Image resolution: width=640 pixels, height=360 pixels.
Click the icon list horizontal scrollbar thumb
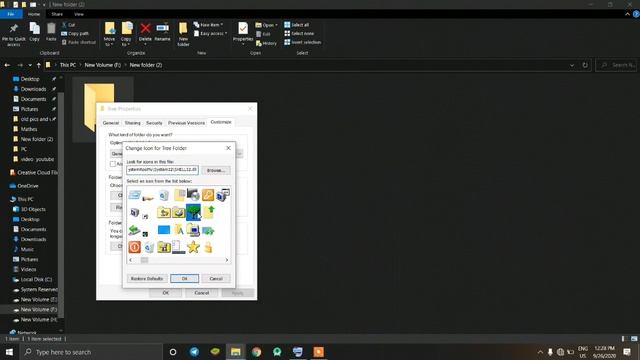coord(144,260)
